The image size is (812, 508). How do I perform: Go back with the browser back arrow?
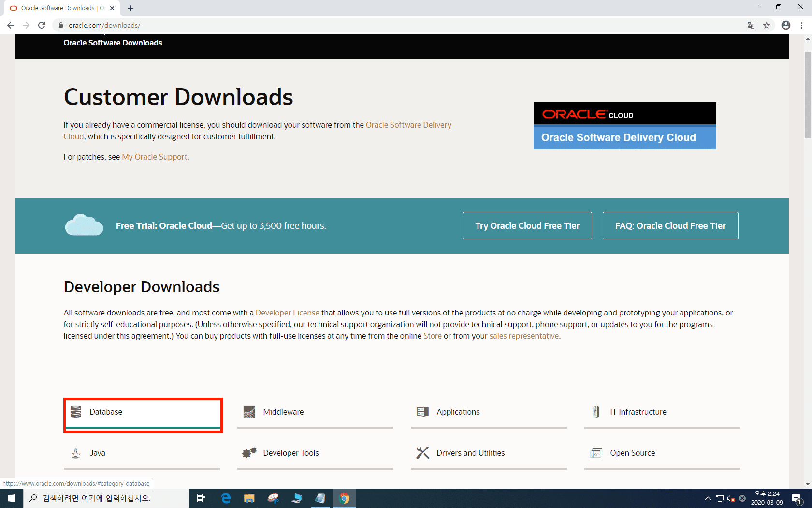(x=11, y=25)
